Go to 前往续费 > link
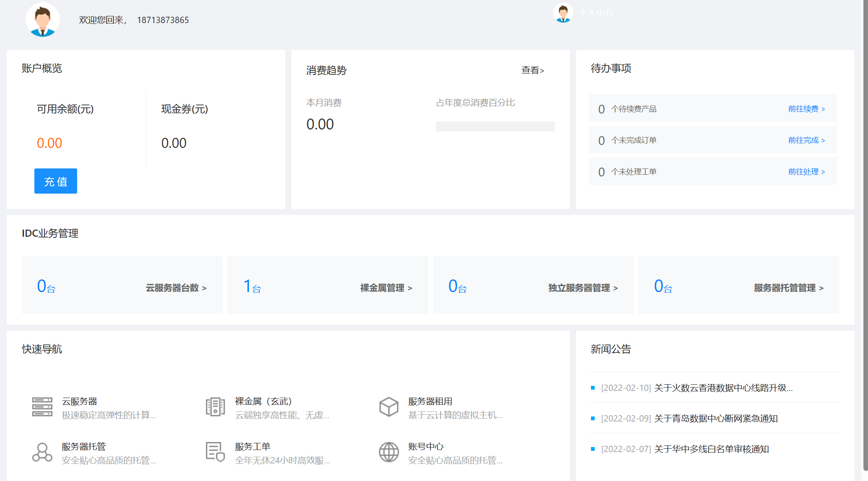The width and height of the screenshot is (868, 481). pyautogui.click(x=806, y=109)
